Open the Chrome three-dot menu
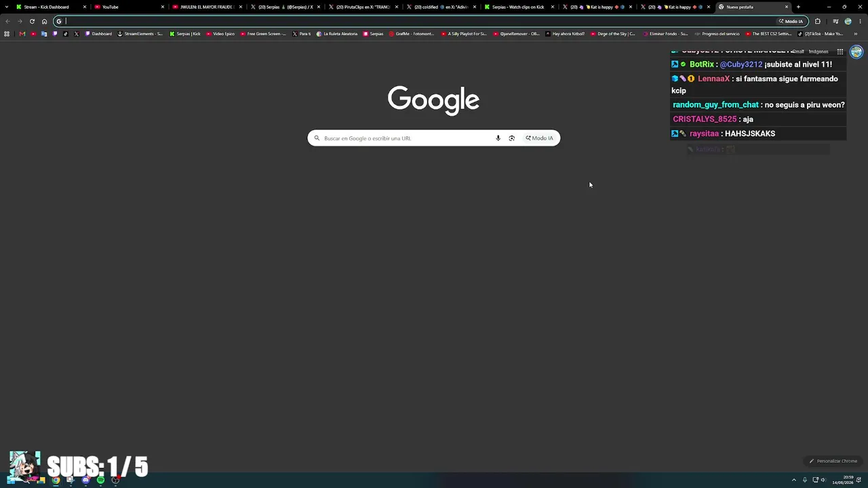The width and height of the screenshot is (868, 488). [x=860, y=21]
